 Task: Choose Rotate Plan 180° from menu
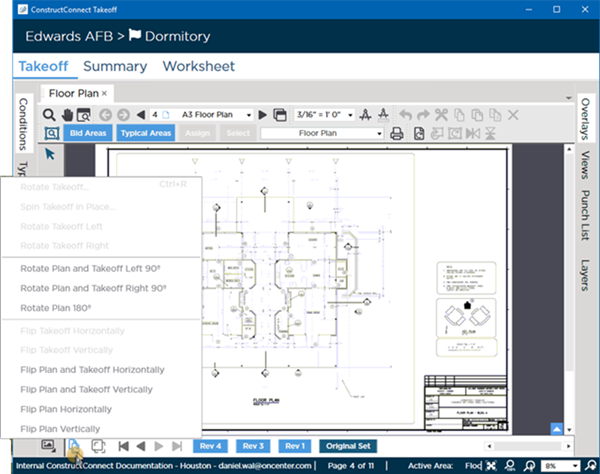tap(56, 308)
